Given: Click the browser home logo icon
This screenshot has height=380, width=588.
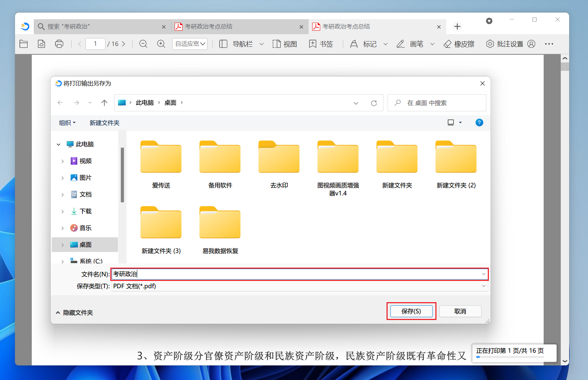Looking at the screenshot, I should 25,27.
